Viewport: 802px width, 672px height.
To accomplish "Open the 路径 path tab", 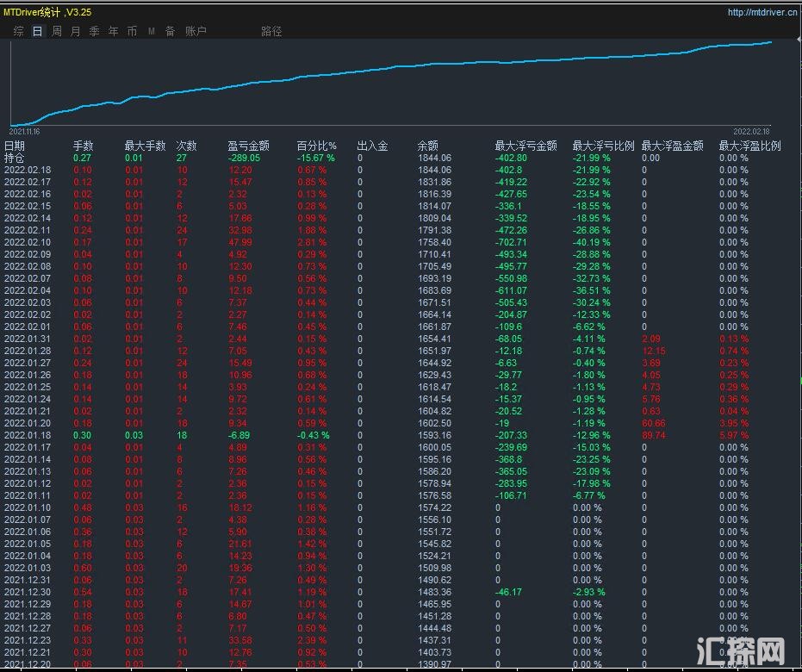I will click(271, 31).
